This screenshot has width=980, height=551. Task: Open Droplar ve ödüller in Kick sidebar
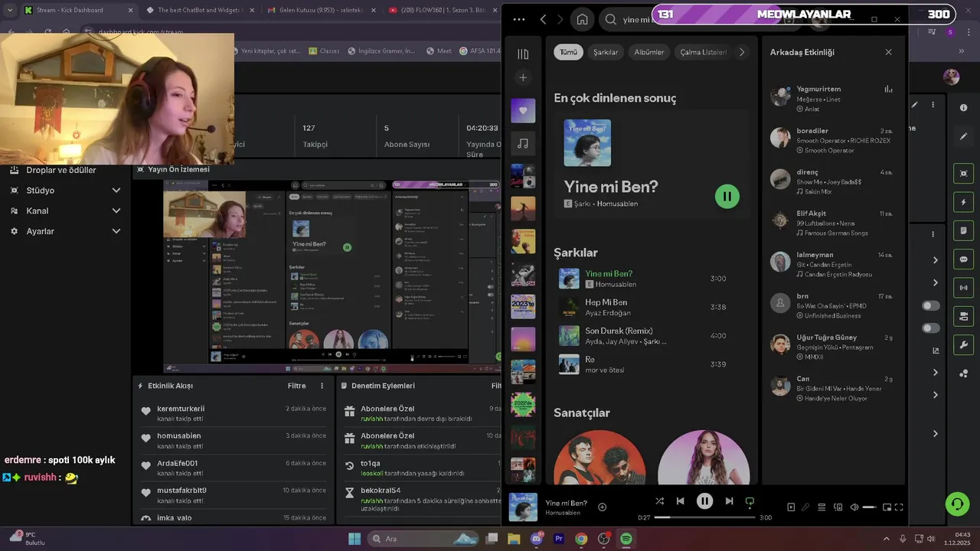pos(61,170)
